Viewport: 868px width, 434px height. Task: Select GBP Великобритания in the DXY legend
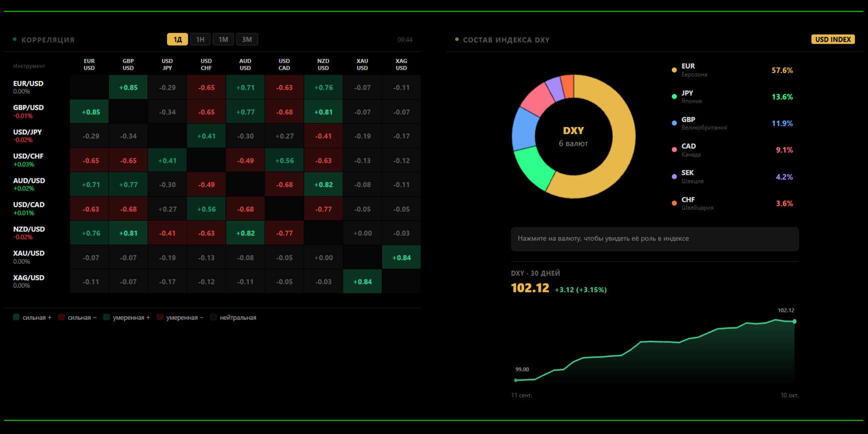click(732, 123)
